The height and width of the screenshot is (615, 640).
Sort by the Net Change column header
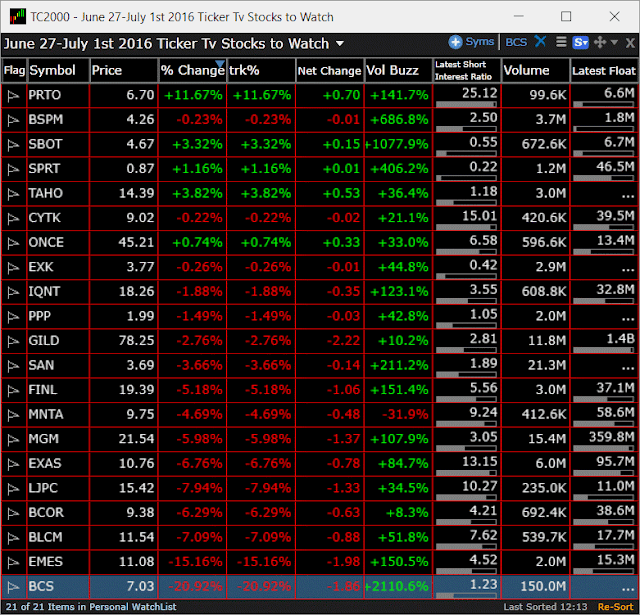pyautogui.click(x=330, y=71)
